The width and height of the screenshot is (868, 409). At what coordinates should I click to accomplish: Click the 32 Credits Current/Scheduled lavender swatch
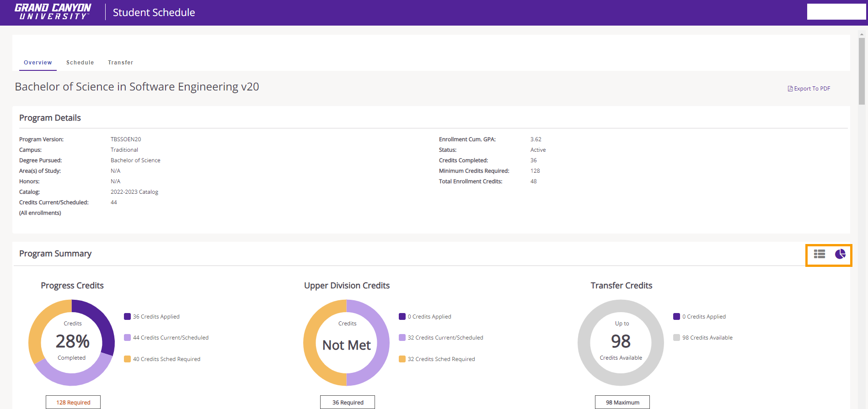pyautogui.click(x=402, y=337)
